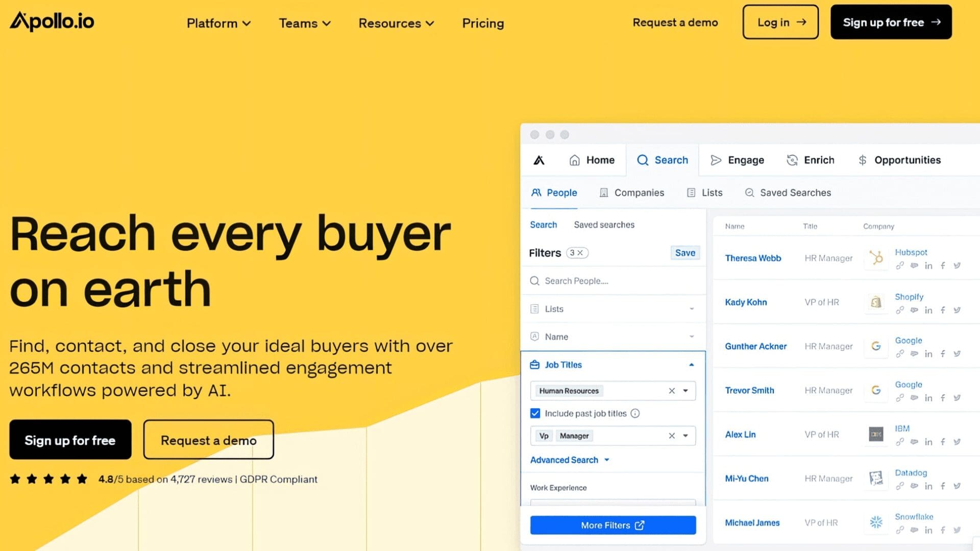Collapse the Job Titles filter section

(x=691, y=365)
